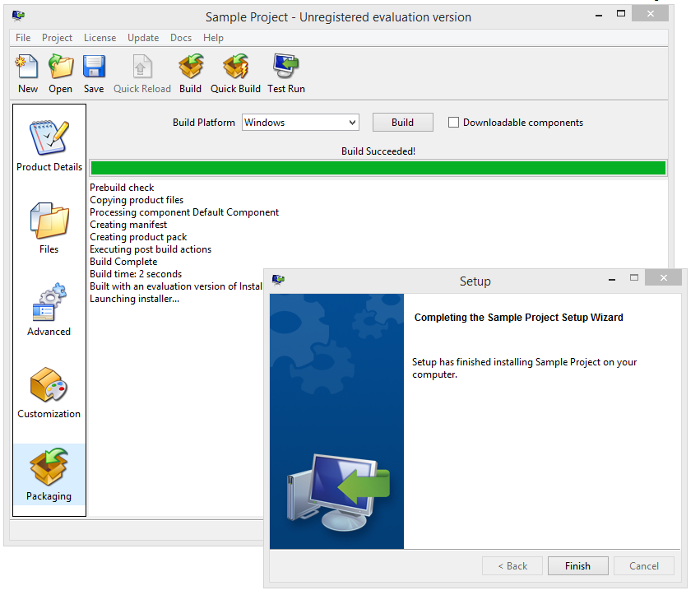Open the Docs menu
700x595 pixels.
181,38
